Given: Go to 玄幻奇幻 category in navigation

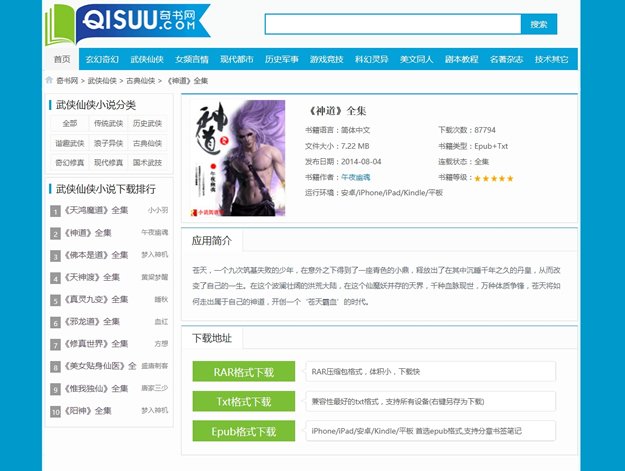Looking at the screenshot, I should (x=102, y=59).
